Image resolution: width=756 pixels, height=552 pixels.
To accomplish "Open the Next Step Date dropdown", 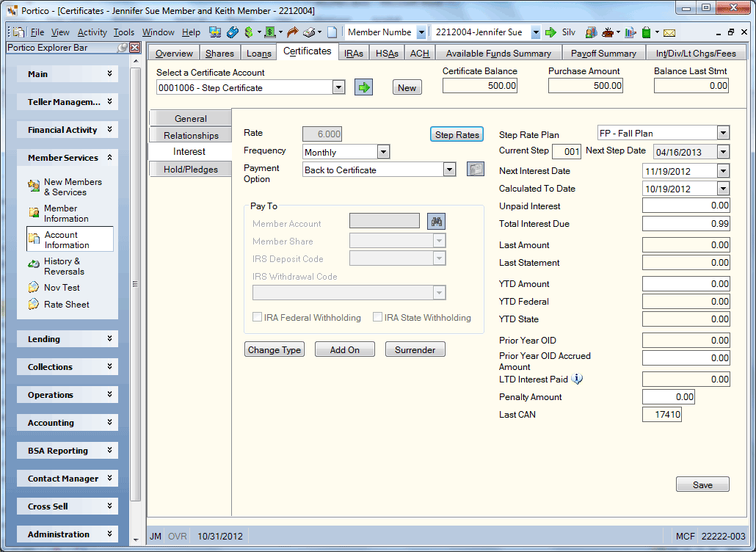I will coord(723,152).
